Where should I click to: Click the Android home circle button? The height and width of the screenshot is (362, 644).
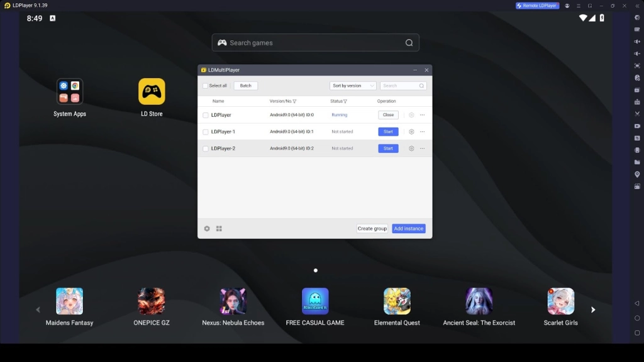[x=637, y=318]
